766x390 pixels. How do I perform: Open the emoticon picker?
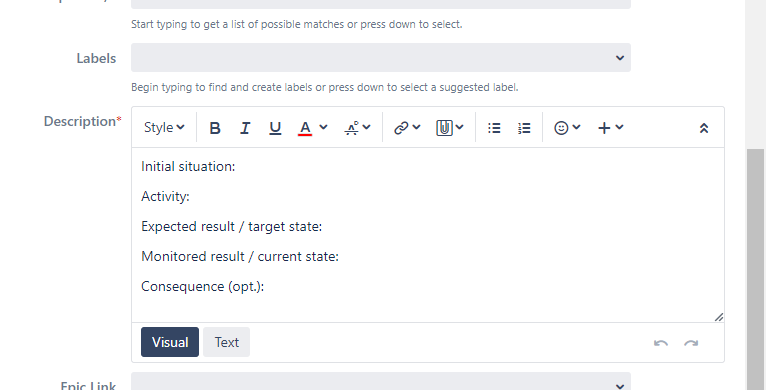tap(567, 128)
